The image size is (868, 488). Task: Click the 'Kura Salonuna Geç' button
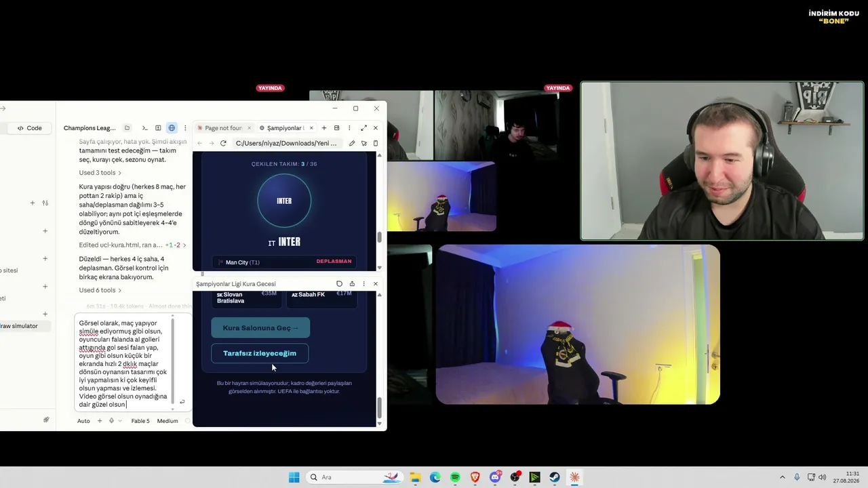click(260, 328)
